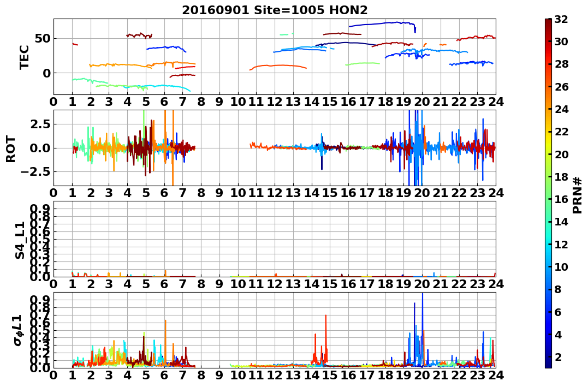Click the '50' tick on the TEC y-axis
The width and height of the screenshot is (588, 387).
pos(43,39)
